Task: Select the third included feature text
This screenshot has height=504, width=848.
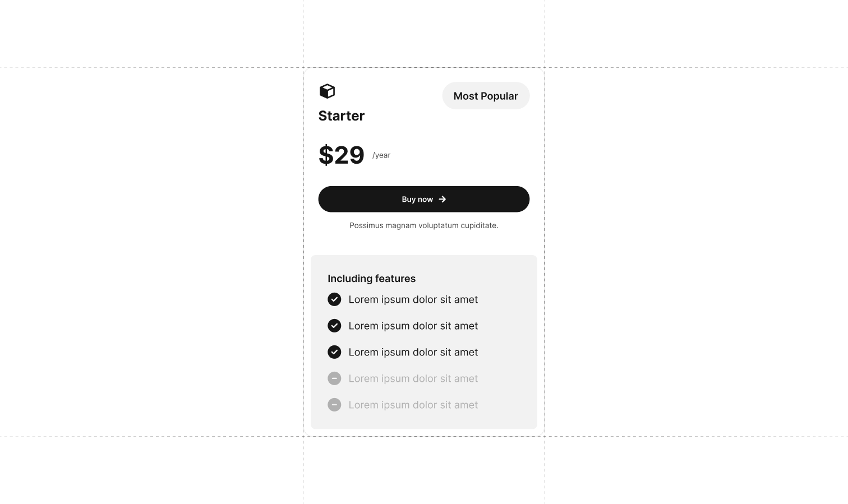Action: pyautogui.click(x=413, y=352)
